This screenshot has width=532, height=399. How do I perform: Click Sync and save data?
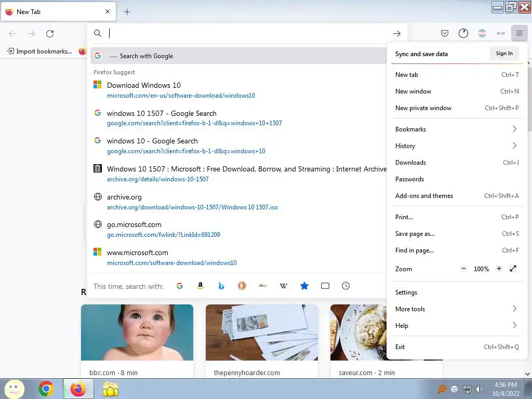point(421,54)
